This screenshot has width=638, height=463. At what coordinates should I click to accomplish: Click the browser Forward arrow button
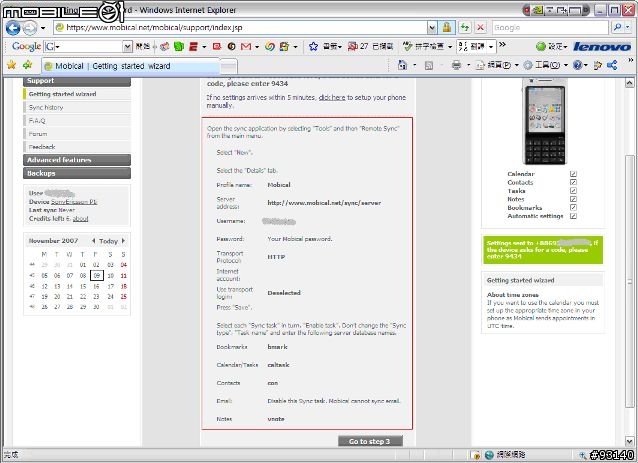tap(29, 28)
